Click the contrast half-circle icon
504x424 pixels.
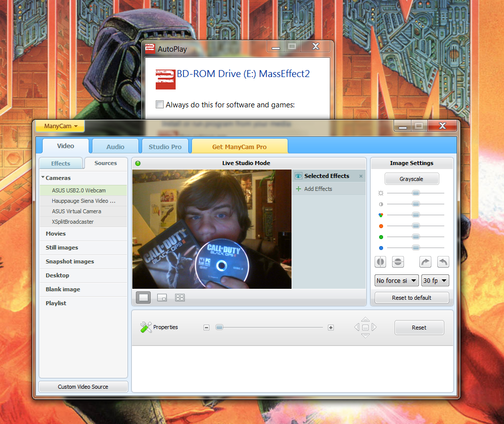point(381,204)
